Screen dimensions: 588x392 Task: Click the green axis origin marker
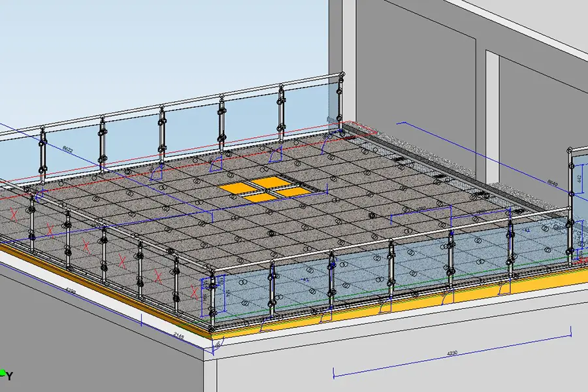(2, 373)
